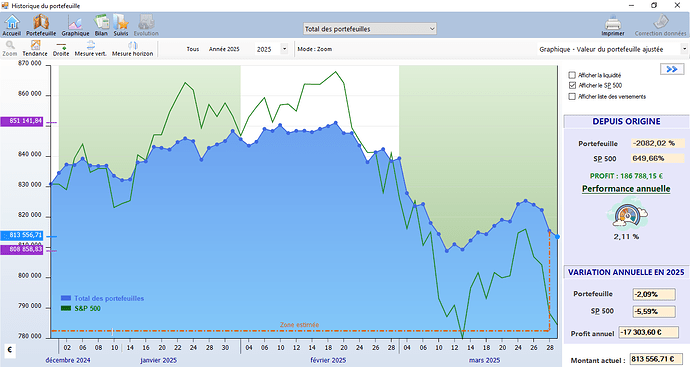Click the Performance annuelle link
Viewport: 690px width, 367px height.
(626, 189)
